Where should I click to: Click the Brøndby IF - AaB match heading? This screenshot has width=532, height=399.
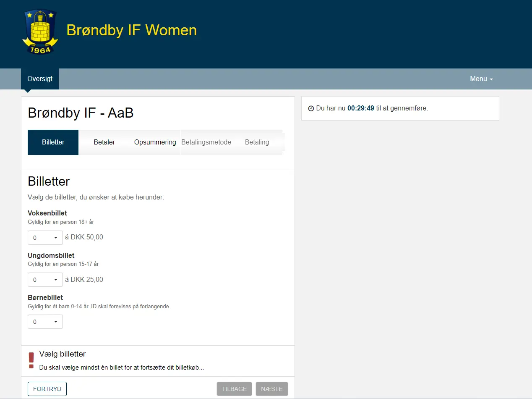tap(81, 113)
